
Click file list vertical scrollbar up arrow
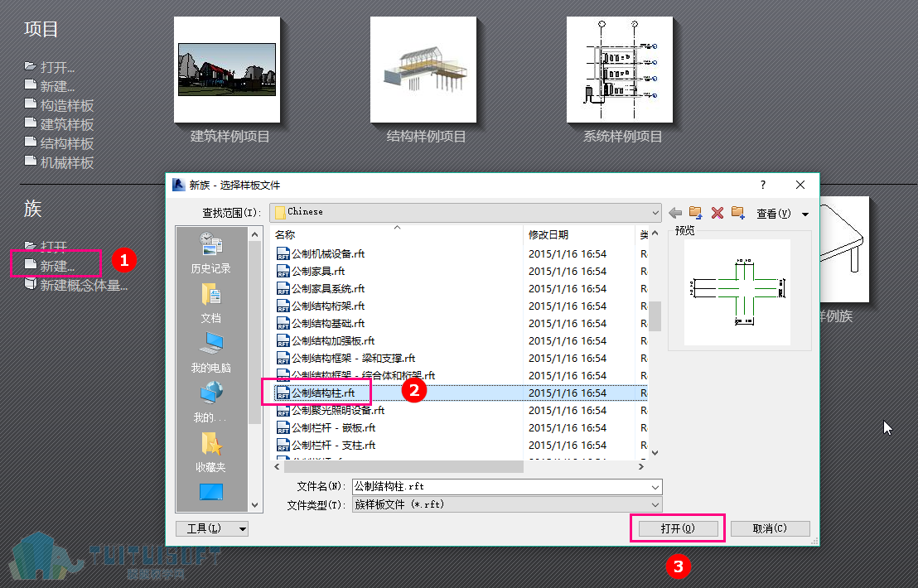pyautogui.click(x=655, y=234)
